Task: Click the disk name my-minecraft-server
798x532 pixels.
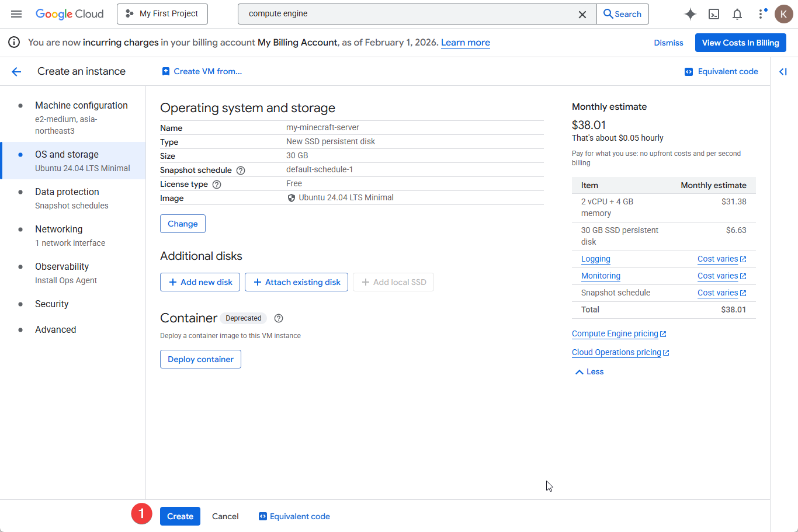Action: pos(322,127)
